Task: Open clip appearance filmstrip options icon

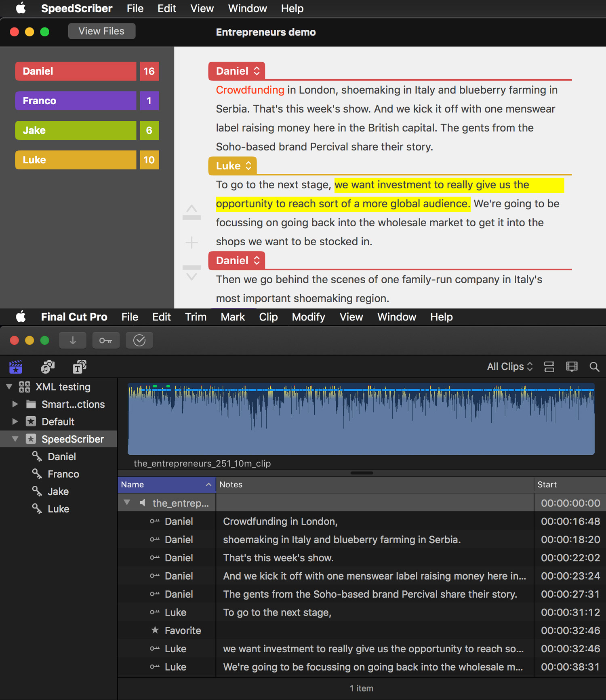Action: [572, 367]
